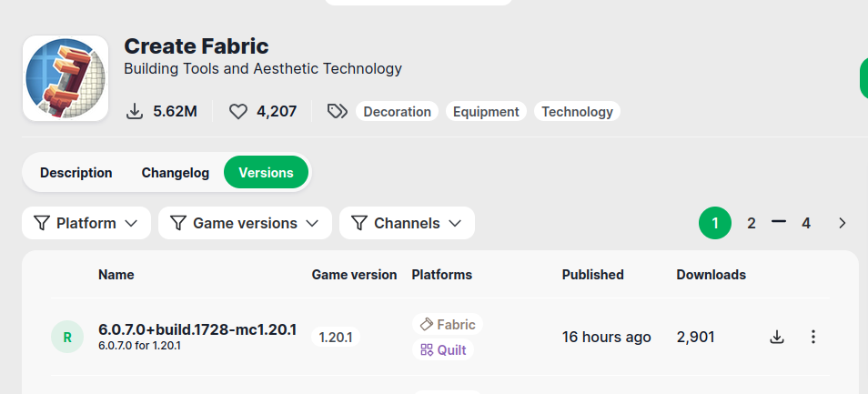Go to page 2 of versions
Screen dimensions: 868x394
pos(752,224)
